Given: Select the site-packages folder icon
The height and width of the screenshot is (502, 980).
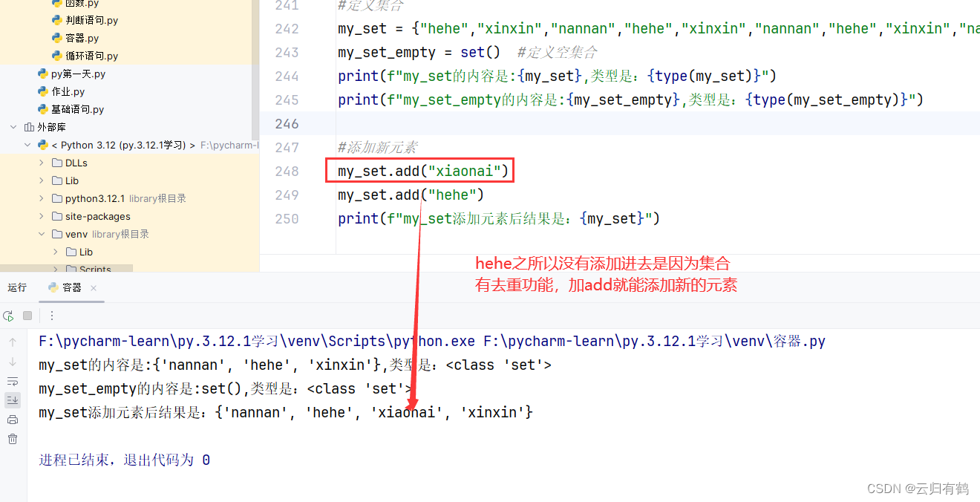Looking at the screenshot, I should coord(57,216).
